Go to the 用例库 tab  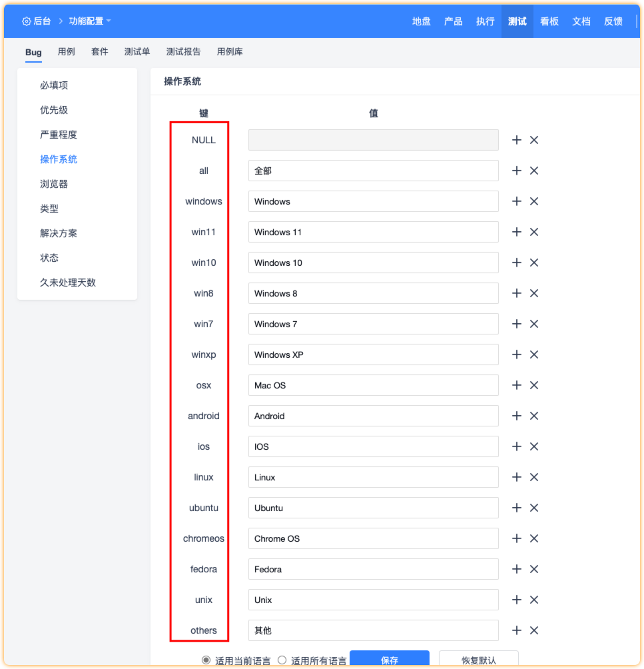pos(230,52)
